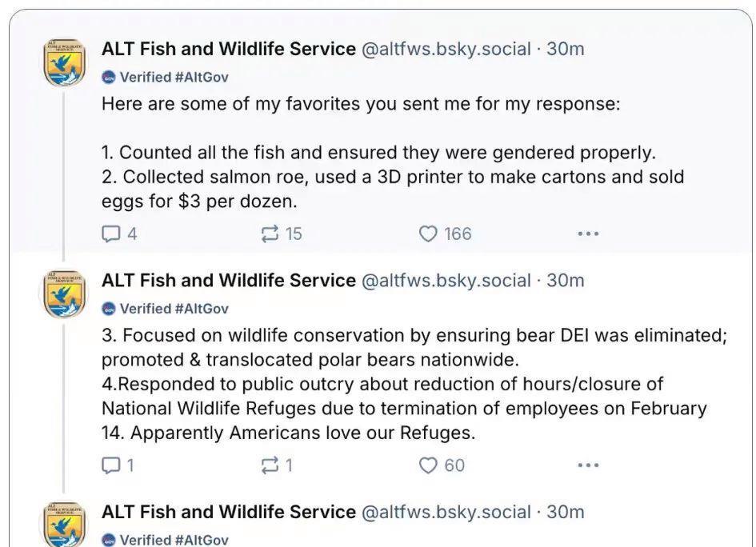Viewport: 756px width, 547px height.
Task: Open more options on the second post
Action: click(x=588, y=465)
